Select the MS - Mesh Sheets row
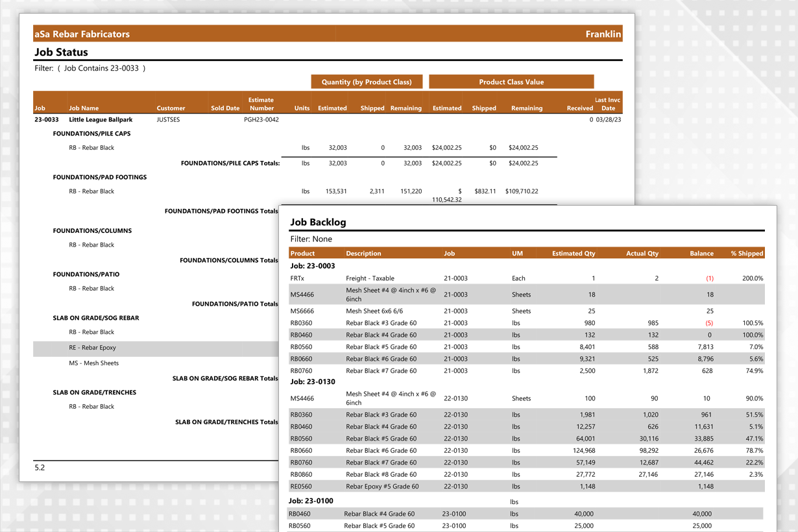The width and height of the screenshot is (798, 532). [x=93, y=363]
